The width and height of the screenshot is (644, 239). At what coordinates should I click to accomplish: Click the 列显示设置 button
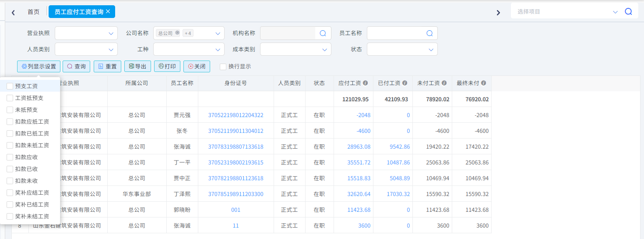click(39, 67)
